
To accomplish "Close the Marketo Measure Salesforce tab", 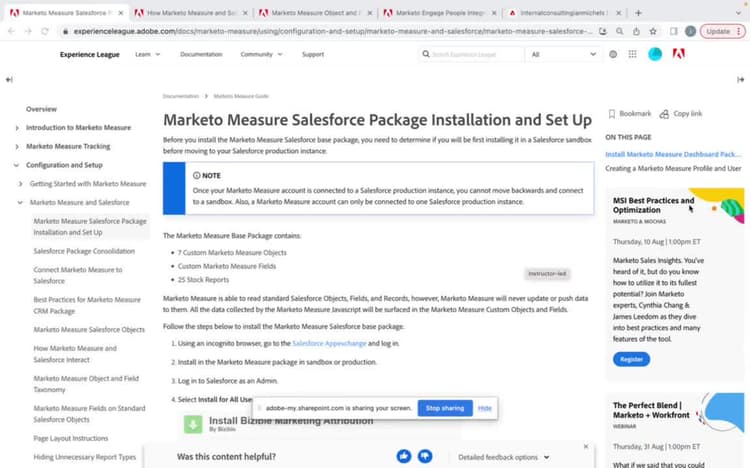I will click(121, 13).
